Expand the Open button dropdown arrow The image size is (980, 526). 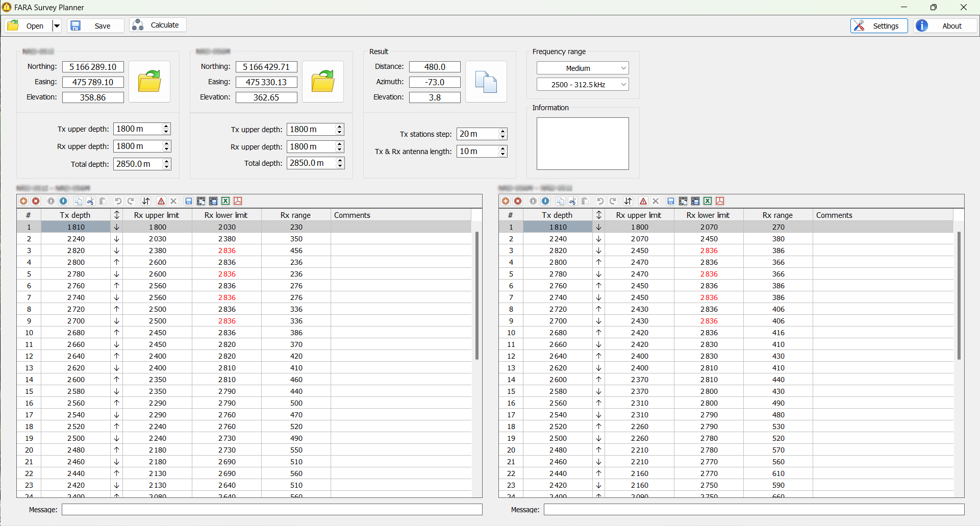57,25
